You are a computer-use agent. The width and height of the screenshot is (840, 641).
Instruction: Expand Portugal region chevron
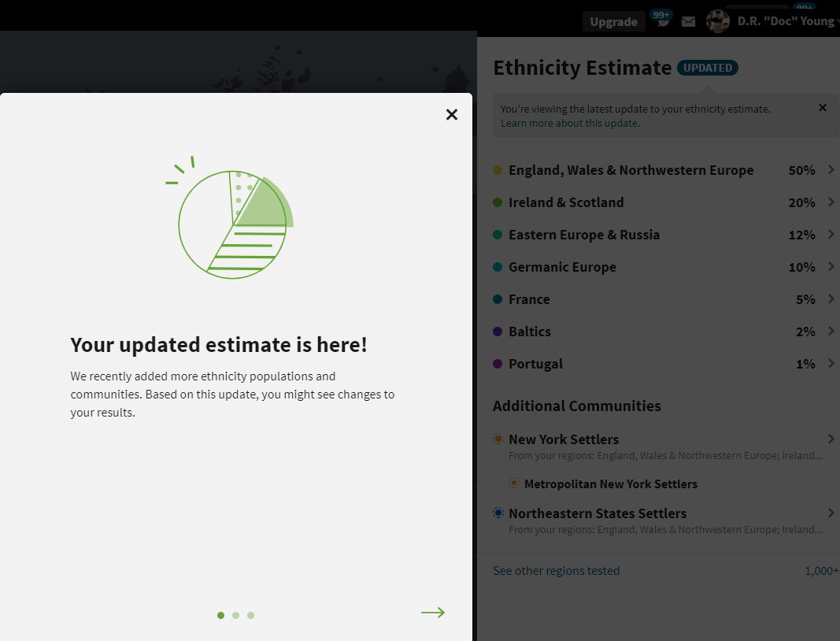(831, 363)
